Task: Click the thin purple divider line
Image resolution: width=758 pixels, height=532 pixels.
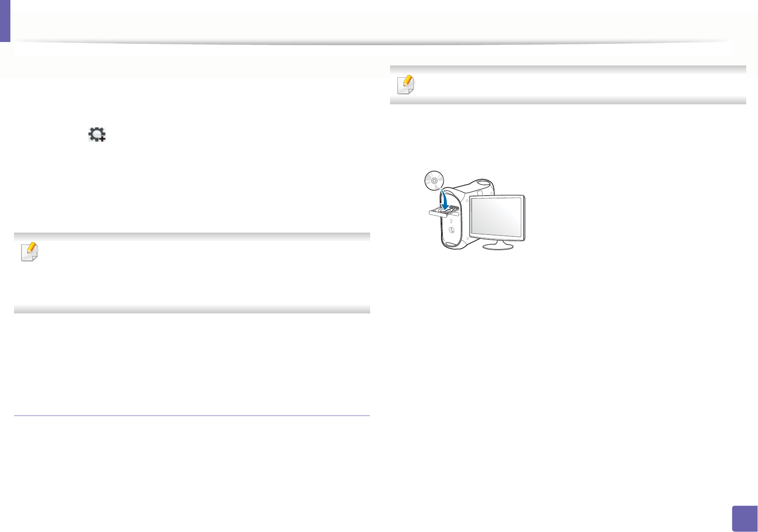Action: (192, 415)
